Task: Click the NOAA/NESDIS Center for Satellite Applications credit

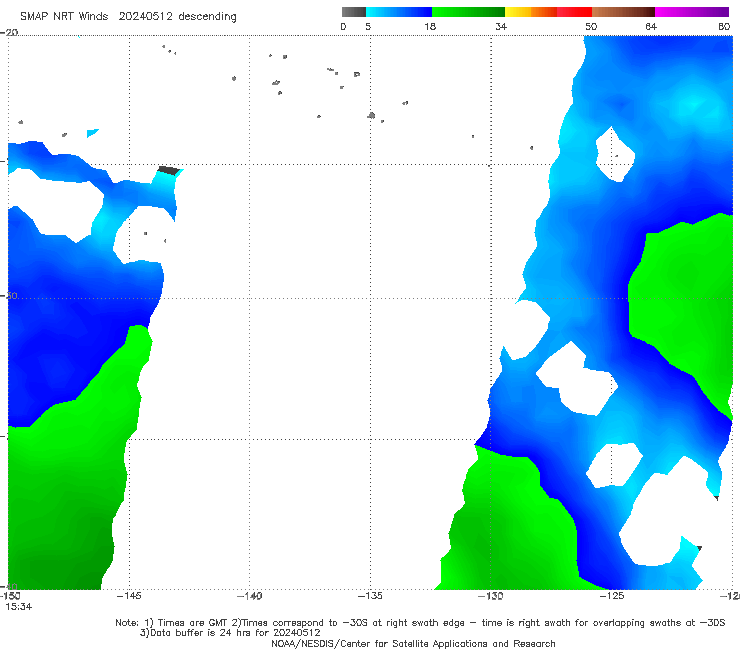Action: (x=413, y=643)
